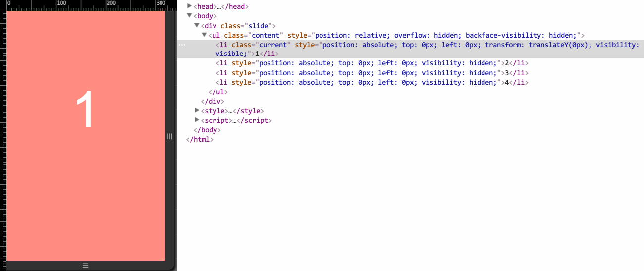Image resolution: width=644 pixels, height=271 pixels.
Task: Grab the vertical resize handle beside the device viewport
Action: [x=169, y=136]
